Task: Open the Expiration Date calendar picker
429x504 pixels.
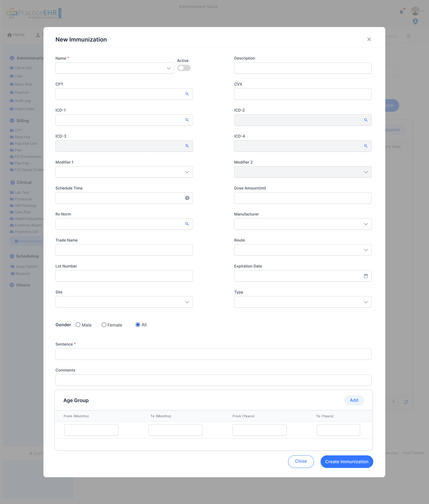Action: pos(366,276)
